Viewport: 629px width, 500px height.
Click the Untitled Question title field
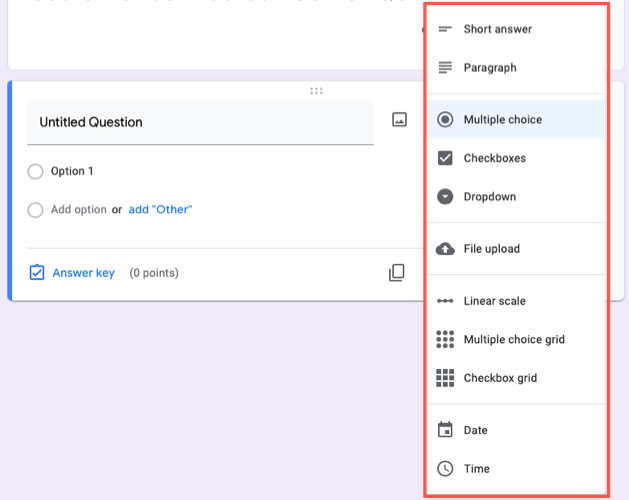[x=200, y=122]
